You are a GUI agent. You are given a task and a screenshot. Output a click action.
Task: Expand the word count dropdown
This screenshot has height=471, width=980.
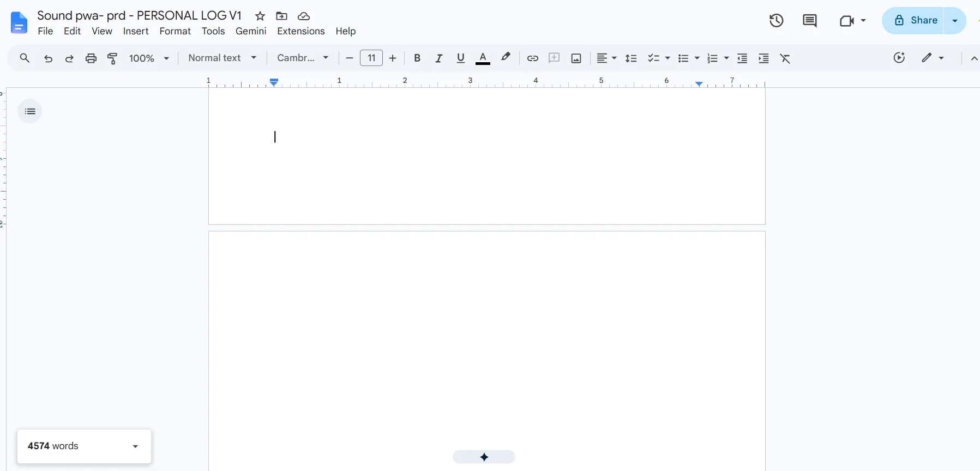point(135,446)
